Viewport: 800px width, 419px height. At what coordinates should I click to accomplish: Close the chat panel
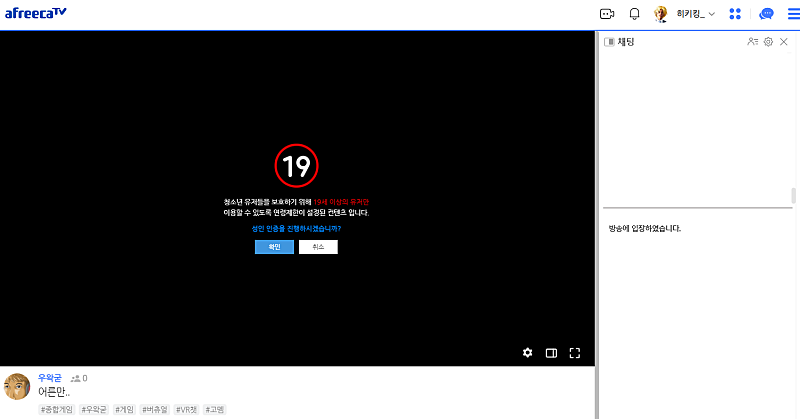[x=784, y=42]
